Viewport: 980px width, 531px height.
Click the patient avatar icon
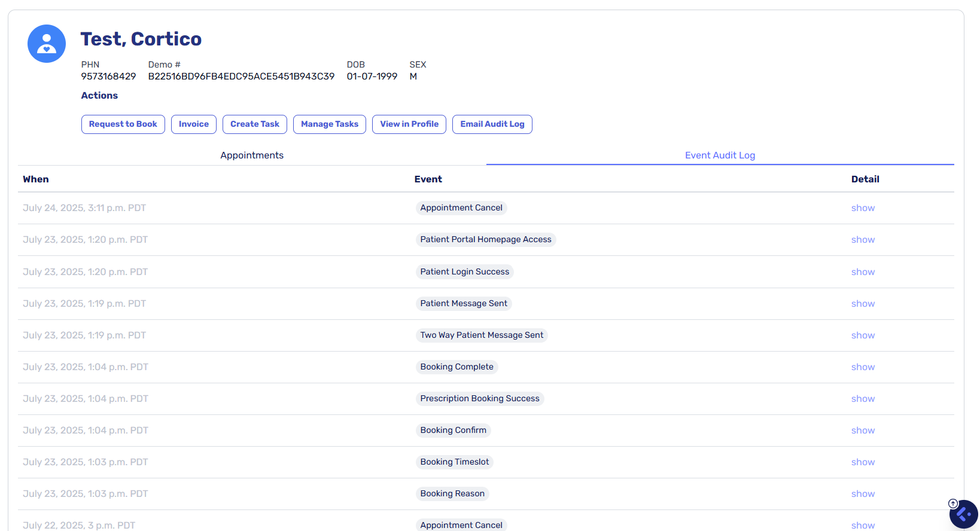click(x=47, y=44)
